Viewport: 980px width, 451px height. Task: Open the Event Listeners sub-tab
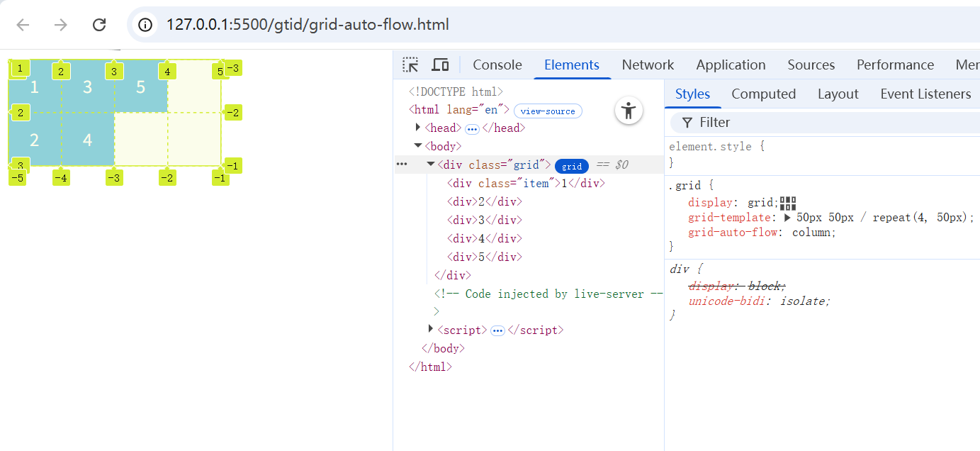925,94
